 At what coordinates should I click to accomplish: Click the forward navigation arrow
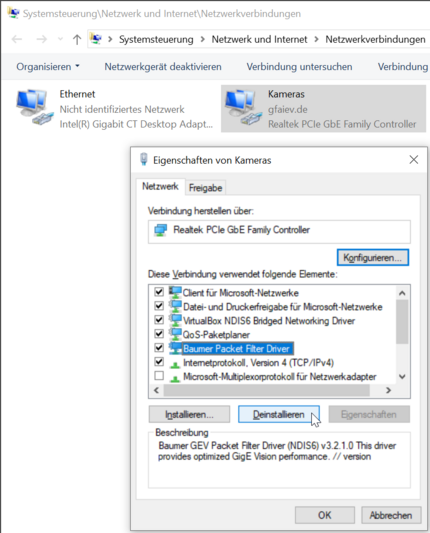point(41,39)
